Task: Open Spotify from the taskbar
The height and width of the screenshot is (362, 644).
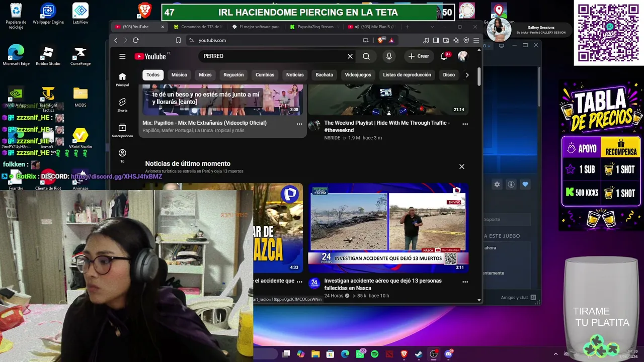Action: click(x=375, y=354)
